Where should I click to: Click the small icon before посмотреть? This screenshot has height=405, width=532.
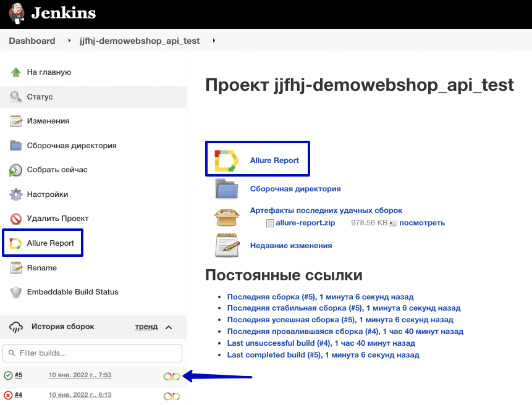click(x=393, y=223)
